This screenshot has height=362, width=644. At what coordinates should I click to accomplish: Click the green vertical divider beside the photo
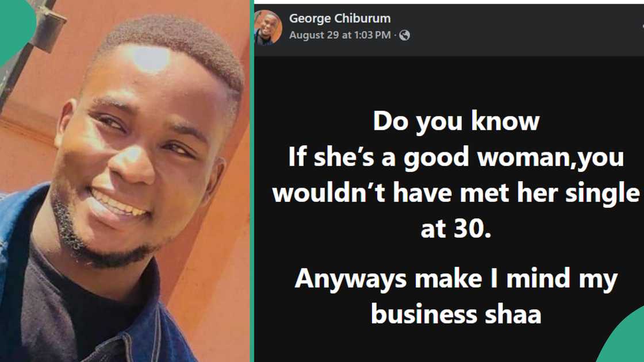(252, 181)
